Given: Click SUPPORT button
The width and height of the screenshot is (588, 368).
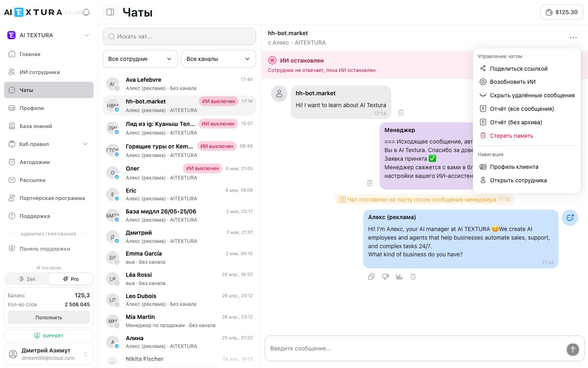Looking at the screenshot, I should [49, 336].
